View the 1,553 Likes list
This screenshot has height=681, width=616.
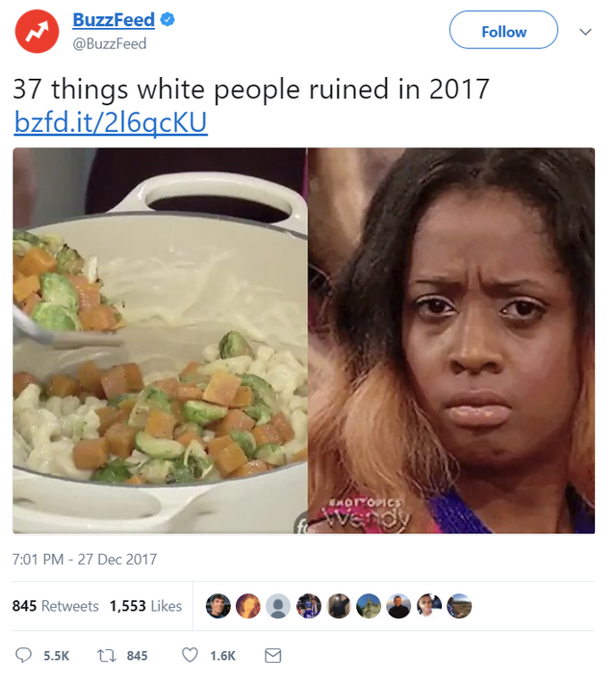pos(145,606)
